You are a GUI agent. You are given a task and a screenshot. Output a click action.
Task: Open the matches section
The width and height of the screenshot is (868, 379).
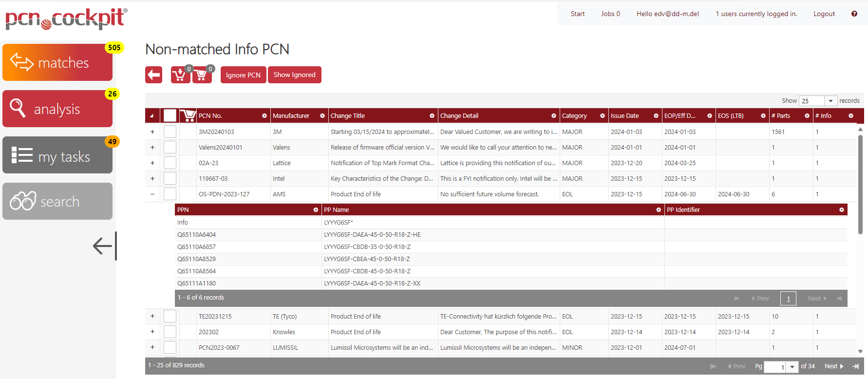[57, 62]
